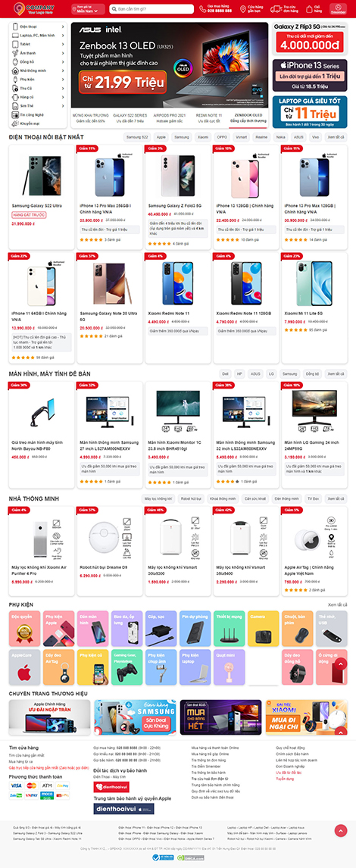Expand the Phụ kiện sidebar category
356x868 pixels.
coord(38,80)
